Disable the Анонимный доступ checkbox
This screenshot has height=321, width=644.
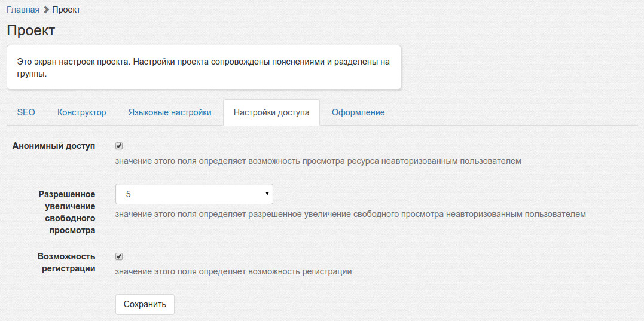coord(119,146)
